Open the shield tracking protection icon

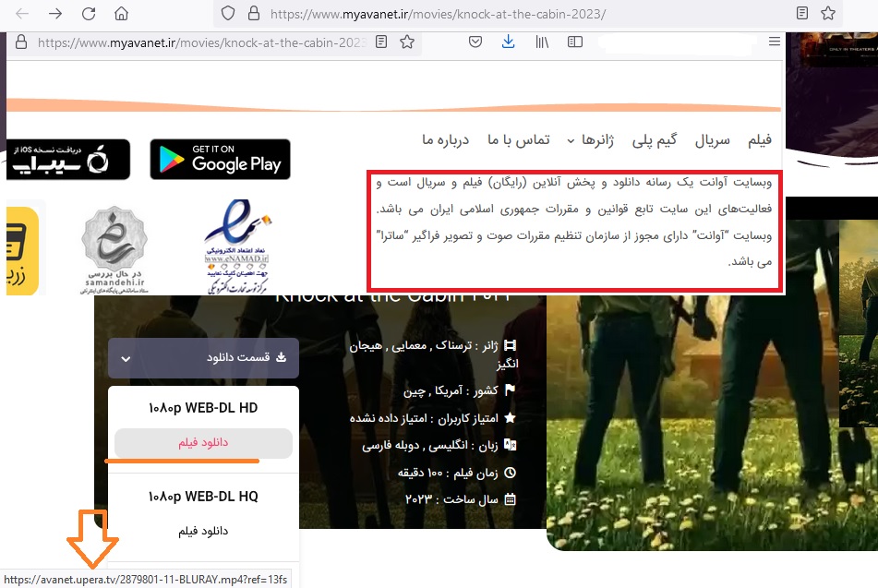228,14
